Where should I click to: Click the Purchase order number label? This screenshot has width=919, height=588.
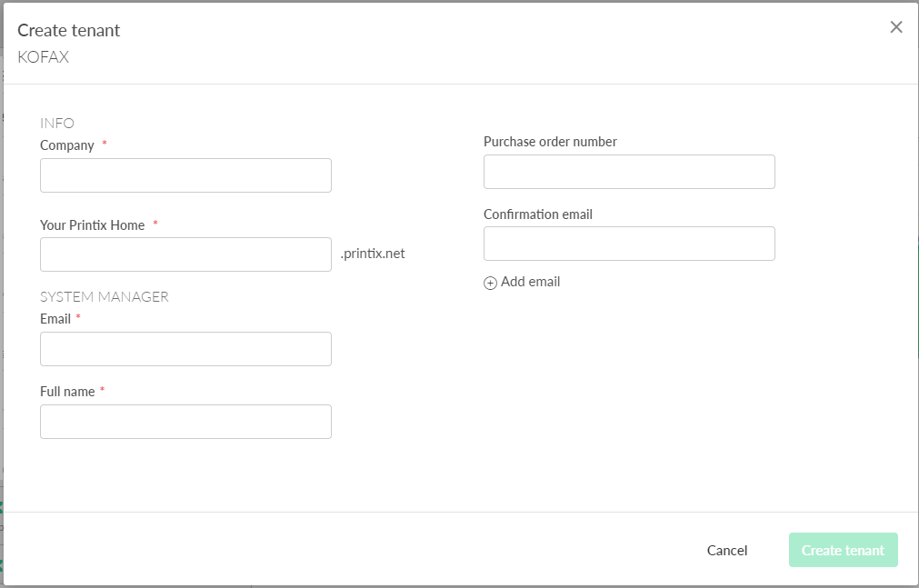click(x=550, y=142)
